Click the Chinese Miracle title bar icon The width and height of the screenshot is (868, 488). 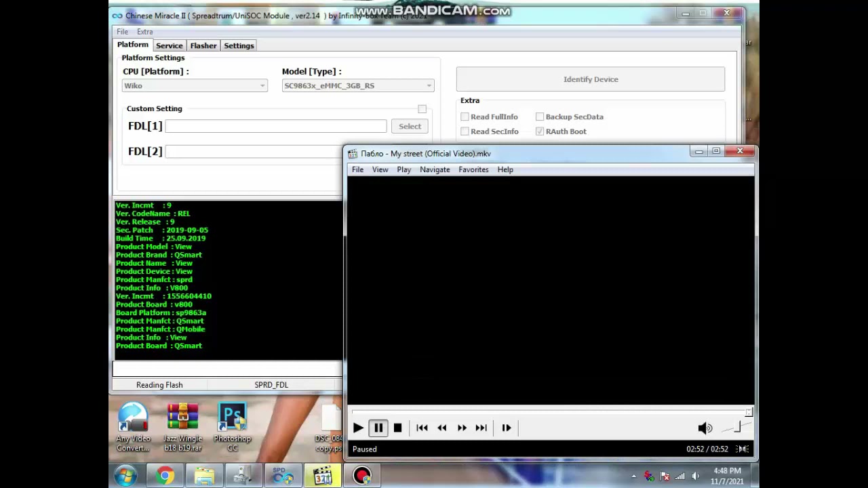(x=117, y=16)
